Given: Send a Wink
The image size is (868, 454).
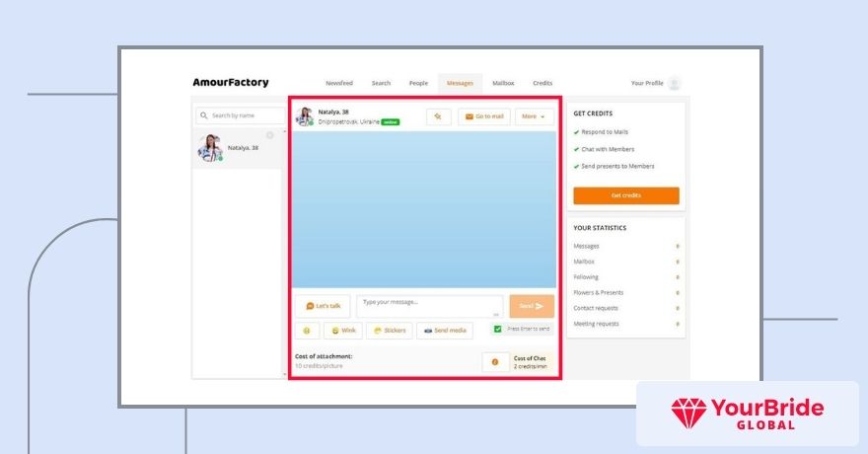Looking at the screenshot, I should (343, 331).
